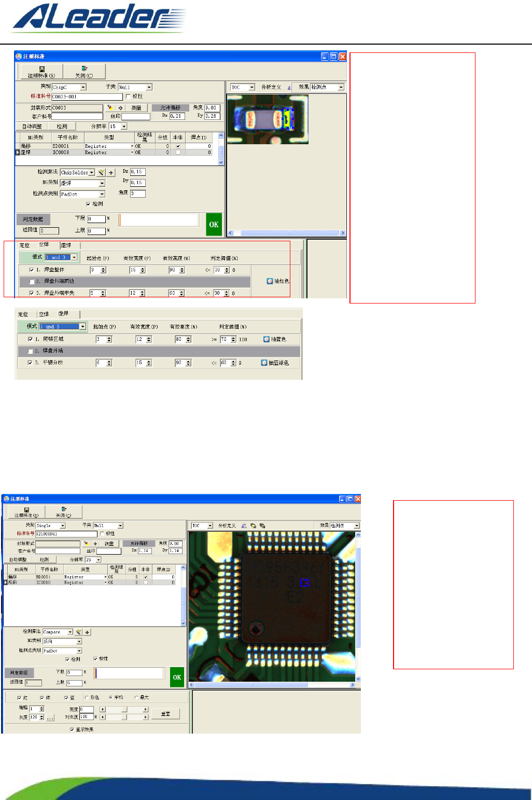
Task: Click third 分析定义 icon in lower window
Action: [x=262, y=526]
